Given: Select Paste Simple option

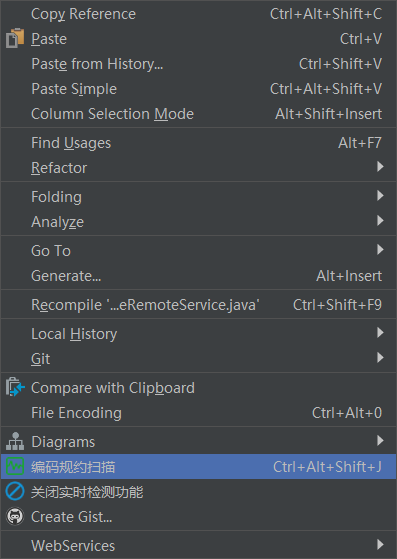Looking at the screenshot, I should pos(198,89).
